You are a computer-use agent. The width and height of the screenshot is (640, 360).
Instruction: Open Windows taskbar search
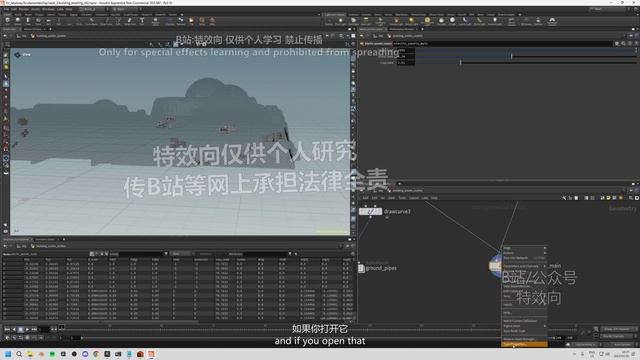pyautogui.click(x=19, y=354)
